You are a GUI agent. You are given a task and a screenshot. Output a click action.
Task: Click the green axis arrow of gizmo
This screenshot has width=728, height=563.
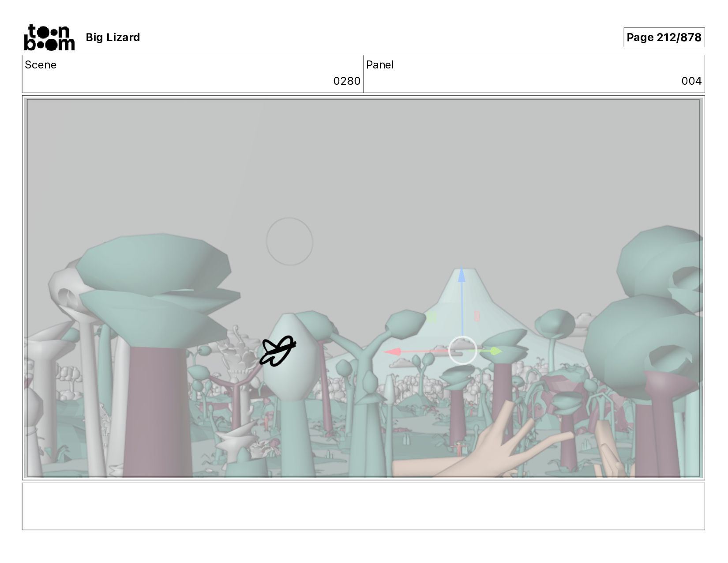(496, 351)
